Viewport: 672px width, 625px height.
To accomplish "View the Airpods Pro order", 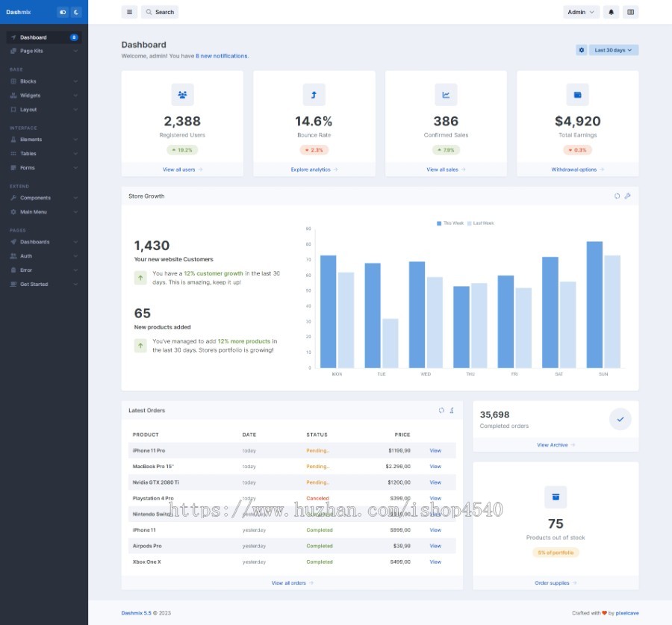I will (x=435, y=546).
